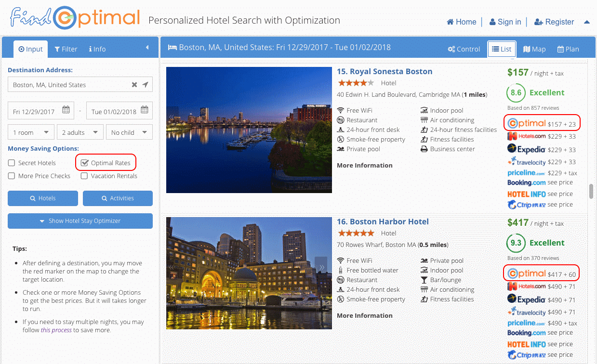This screenshot has height=364, width=597.
Task: Uncheck the Optimal Rates option
Action: 85,163
